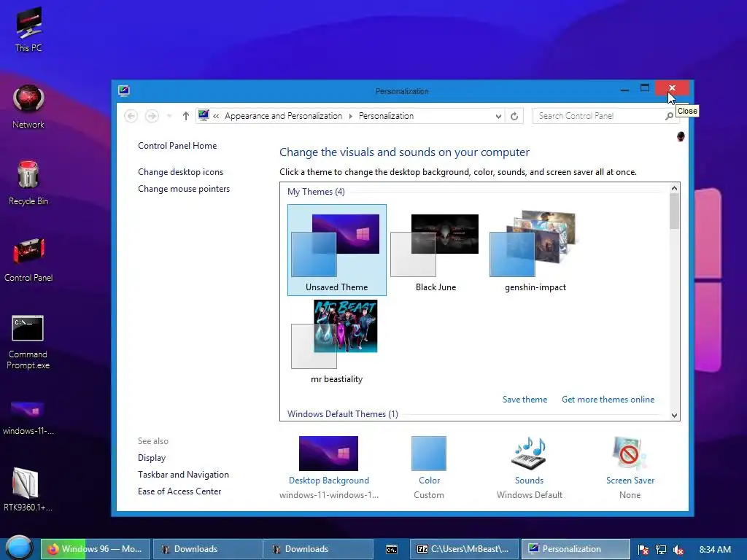Open the Personalization window title icon menu
The image size is (747, 560).
124,90
